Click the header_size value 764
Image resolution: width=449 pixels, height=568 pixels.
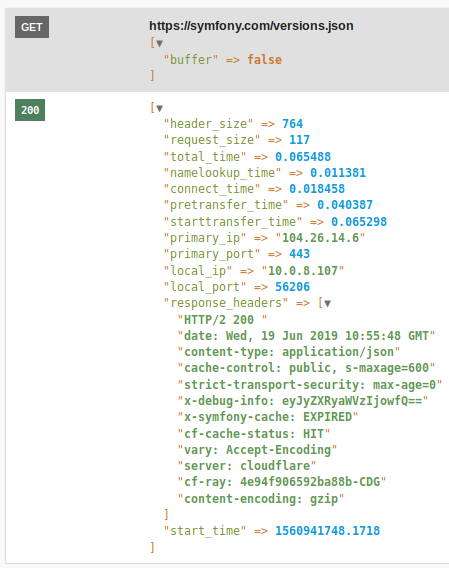tap(292, 124)
